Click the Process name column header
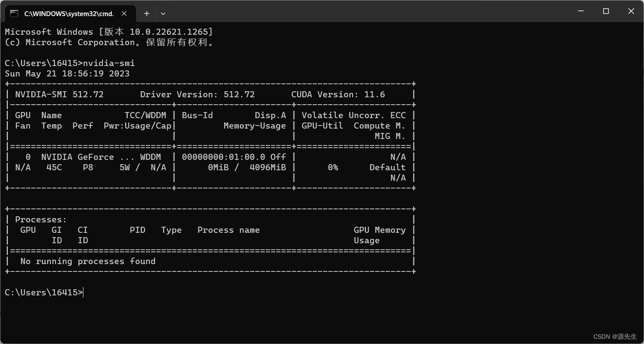Screen dimensions: 644x344 pyautogui.click(x=229, y=230)
